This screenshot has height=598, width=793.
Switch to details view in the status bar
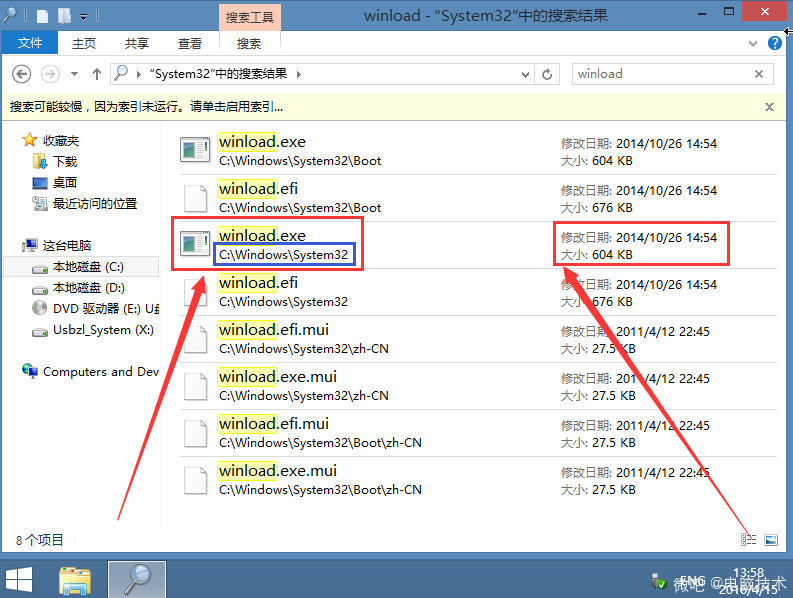point(748,540)
